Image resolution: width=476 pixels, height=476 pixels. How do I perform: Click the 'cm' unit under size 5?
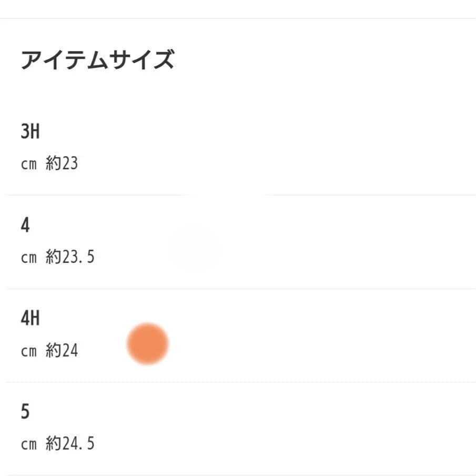pos(29,444)
